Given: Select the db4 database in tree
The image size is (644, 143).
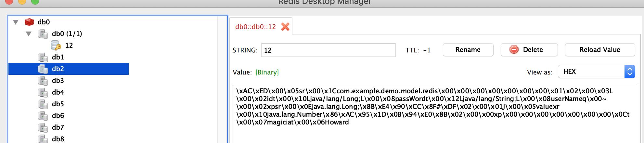Looking at the screenshot, I should [x=58, y=92].
